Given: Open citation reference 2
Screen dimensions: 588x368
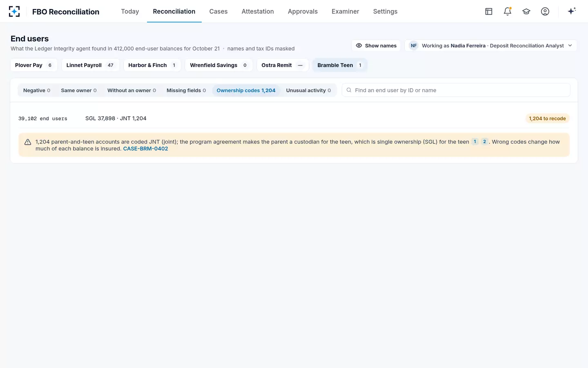Looking at the screenshot, I should pos(485,141).
